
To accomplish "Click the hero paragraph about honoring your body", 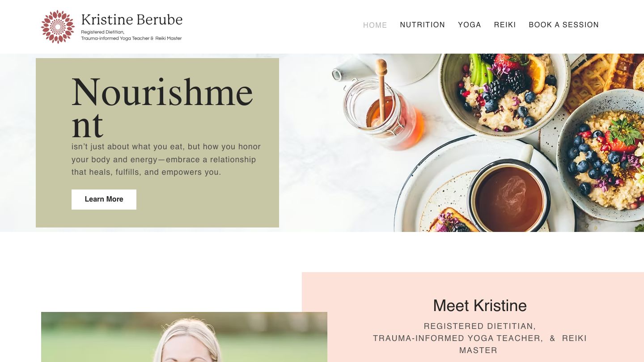I will click(x=166, y=160).
